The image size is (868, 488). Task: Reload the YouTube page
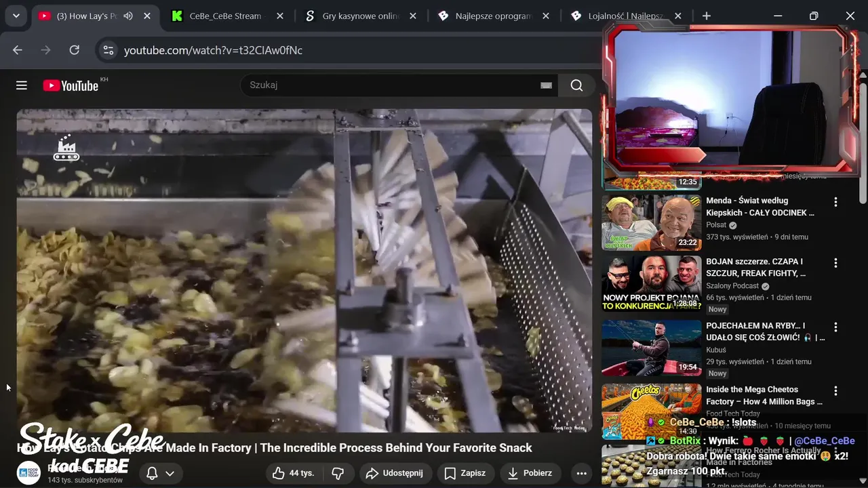point(75,50)
